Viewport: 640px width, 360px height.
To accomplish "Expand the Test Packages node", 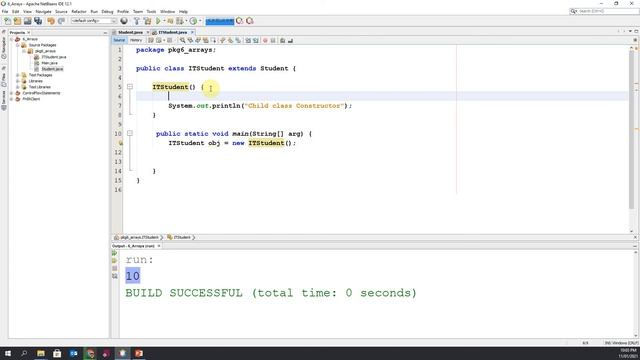I will click(18, 75).
